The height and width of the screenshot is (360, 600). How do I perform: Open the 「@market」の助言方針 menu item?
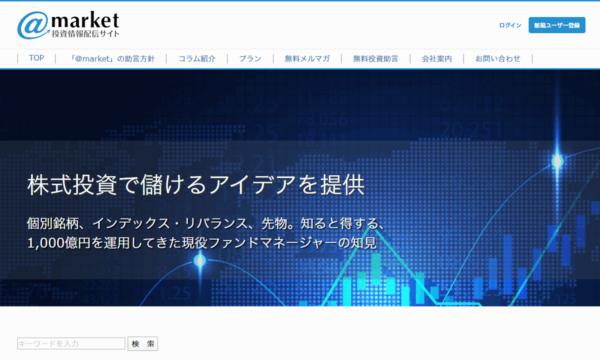tap(111, 59)
